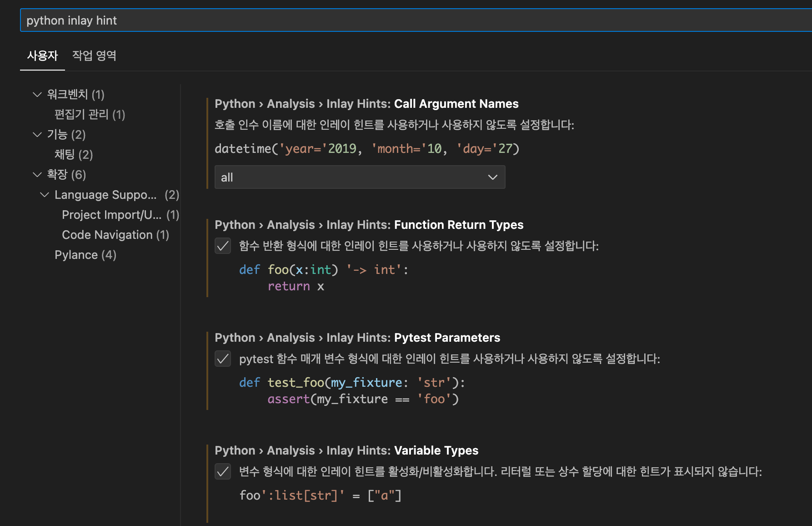This screenshot has width=812, height=526.
Task: Collapse the 워크벤치 (1) chevron
Action: (x=37, y=94)
